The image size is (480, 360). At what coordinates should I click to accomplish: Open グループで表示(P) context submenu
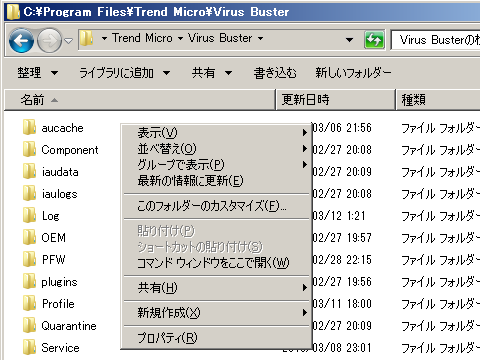click(x=217, y=165)
